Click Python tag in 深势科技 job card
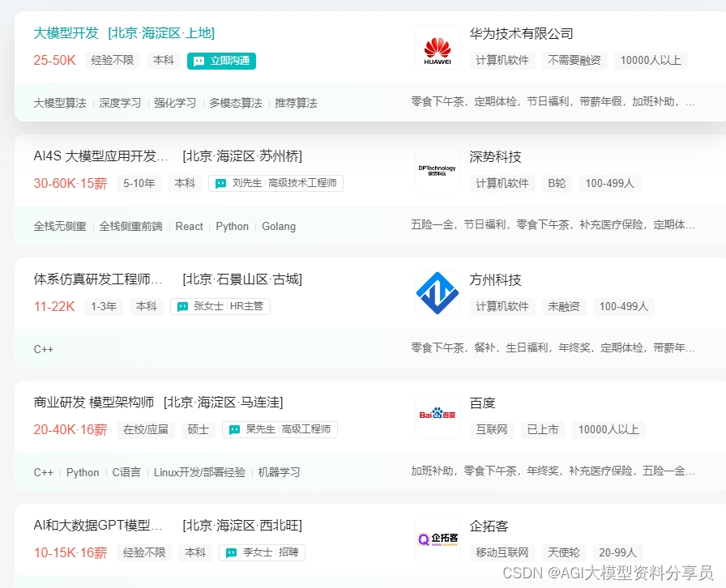726x588 pixels. point(233,227)
